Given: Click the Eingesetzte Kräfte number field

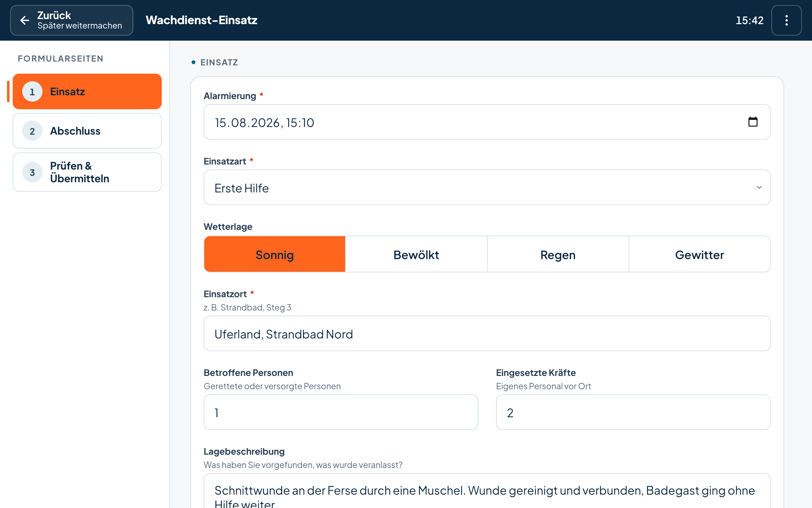Looking at the screenshot, I should tap(633, 412).
